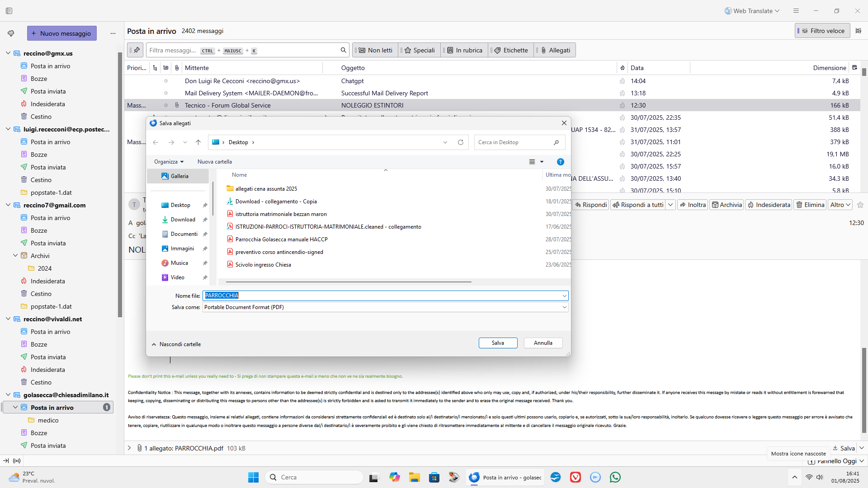This screenshot has width=868, height=488.
Task: Click in the Nome file text field
Action: point(384,296)
